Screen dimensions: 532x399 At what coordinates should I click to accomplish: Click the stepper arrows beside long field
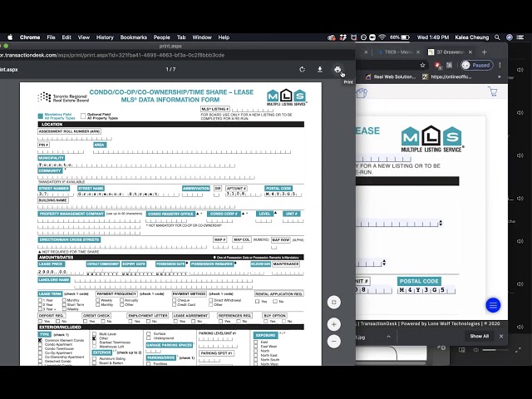[441, 223]
